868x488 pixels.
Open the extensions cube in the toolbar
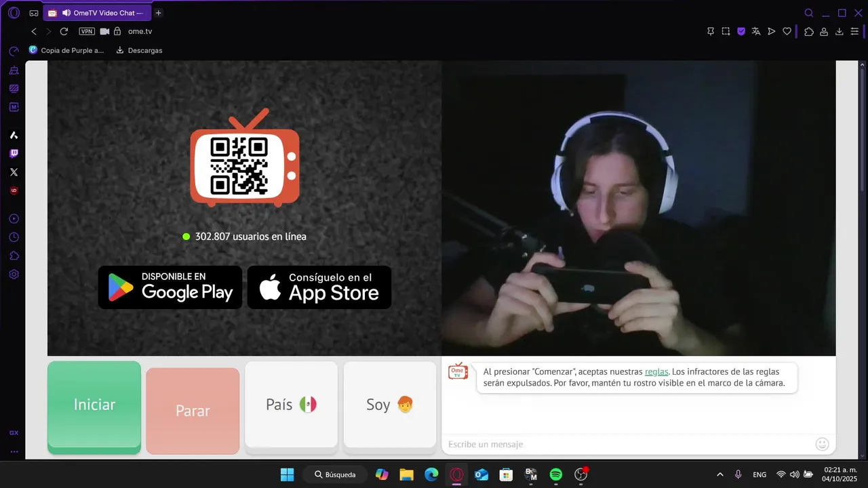[x=809, y=31]
